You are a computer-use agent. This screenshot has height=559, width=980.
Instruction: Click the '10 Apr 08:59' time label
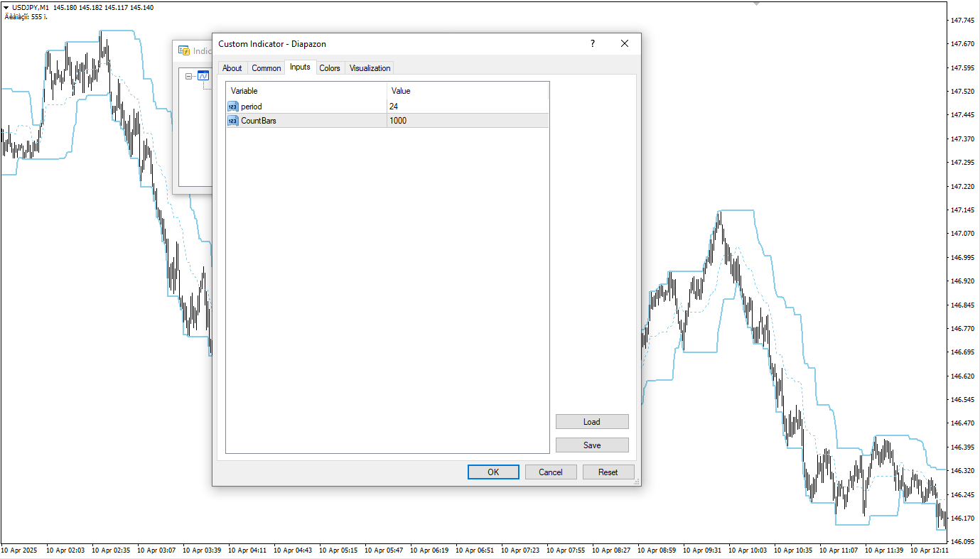pyautogui.click(x=657, y=550)
